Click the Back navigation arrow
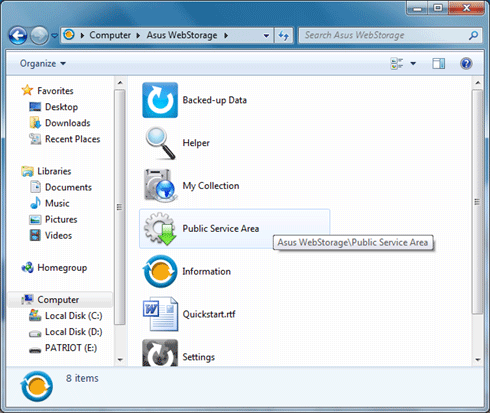 point(18,35)
